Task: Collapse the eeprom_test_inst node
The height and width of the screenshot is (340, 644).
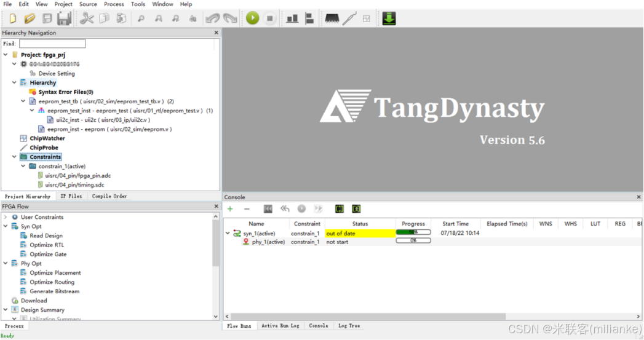Action: pyautogui.click(x=32, y=111)
